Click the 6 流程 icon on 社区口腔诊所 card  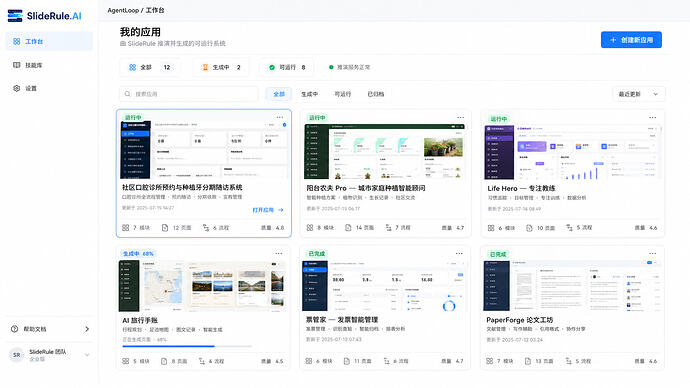pos(206,228)
